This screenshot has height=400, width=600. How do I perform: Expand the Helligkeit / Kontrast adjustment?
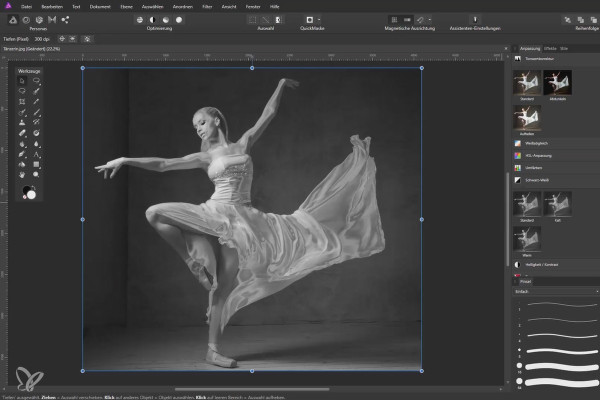pyautogui.click(x=556, y=264)
